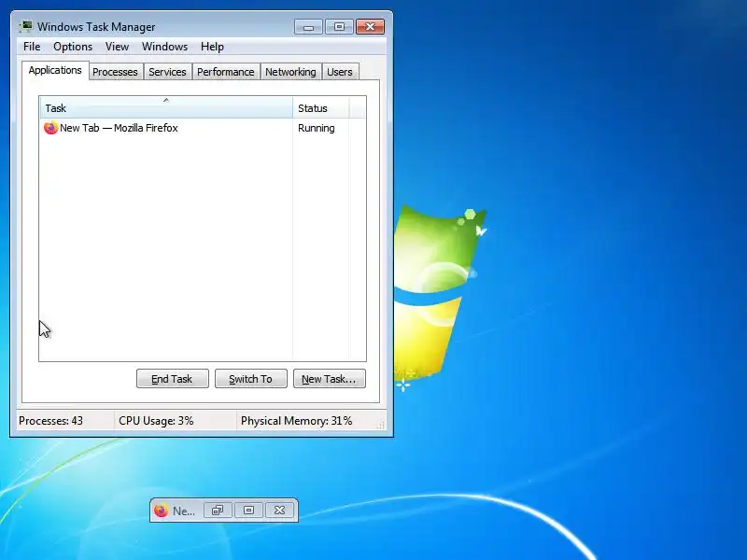Maximize the Windows Task Manager window
This screenshot has width=747, height=560.
tap(339, 27)
